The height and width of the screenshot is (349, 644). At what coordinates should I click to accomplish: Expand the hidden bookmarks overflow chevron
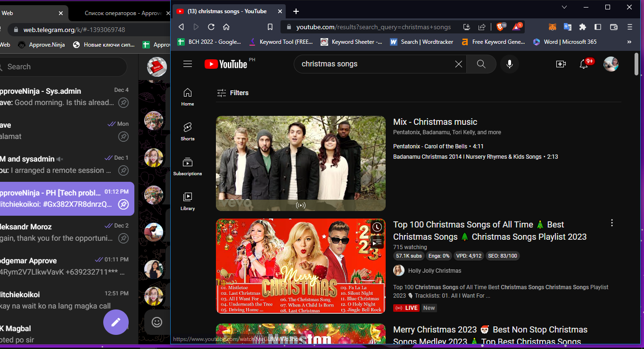629,42
